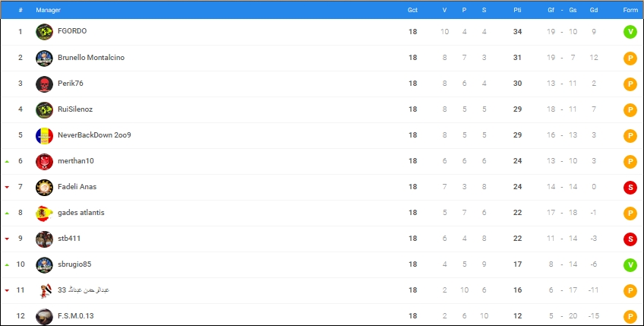
Task: Click NeverBackDown 2oo9's flag avatar
Action: click(x=44, y=135)
